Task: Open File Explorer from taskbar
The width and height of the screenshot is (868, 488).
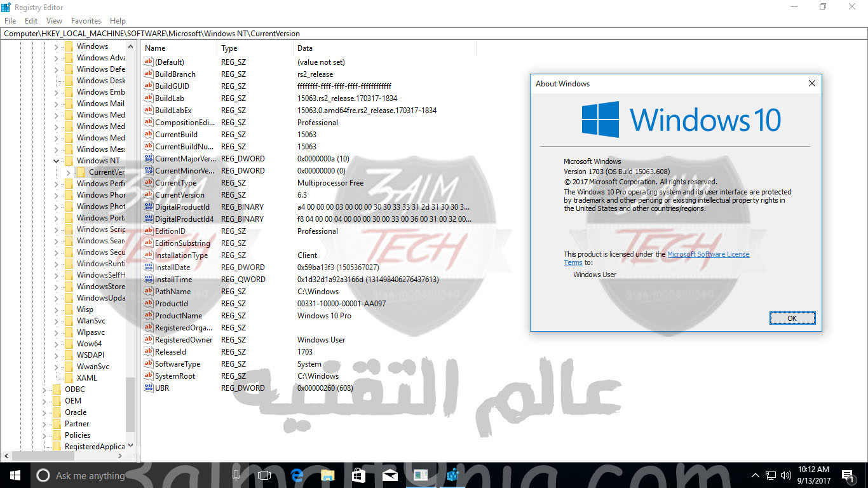Action: [x=327, y=475]
